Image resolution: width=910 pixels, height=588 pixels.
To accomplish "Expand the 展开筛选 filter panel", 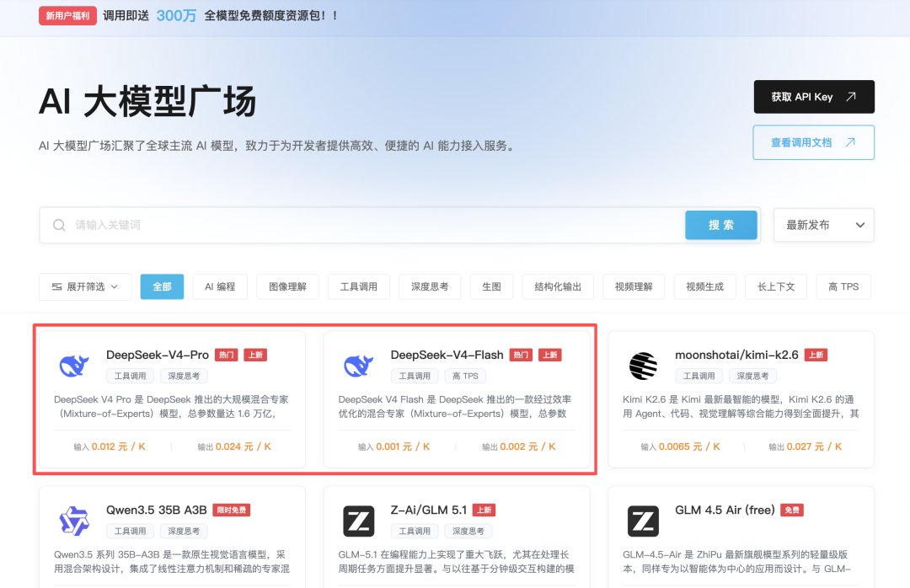I will pos(85,286).
